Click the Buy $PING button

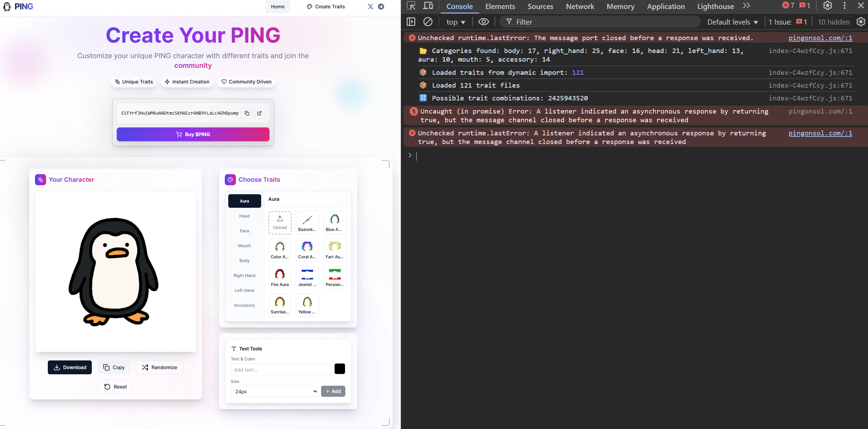[193, 134]
